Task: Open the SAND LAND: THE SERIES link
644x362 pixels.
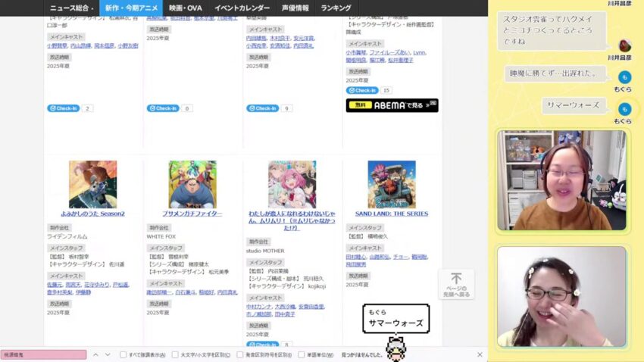Action: pos(391,214)
